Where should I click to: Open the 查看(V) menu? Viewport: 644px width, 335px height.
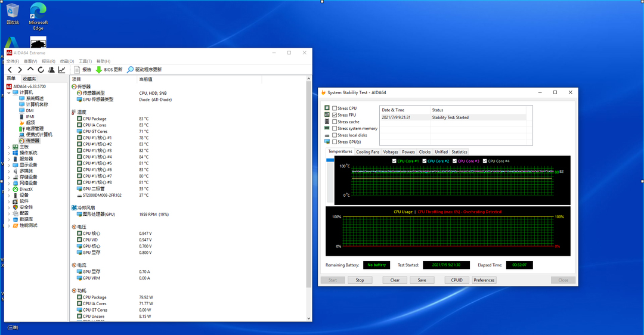[30, 61]
